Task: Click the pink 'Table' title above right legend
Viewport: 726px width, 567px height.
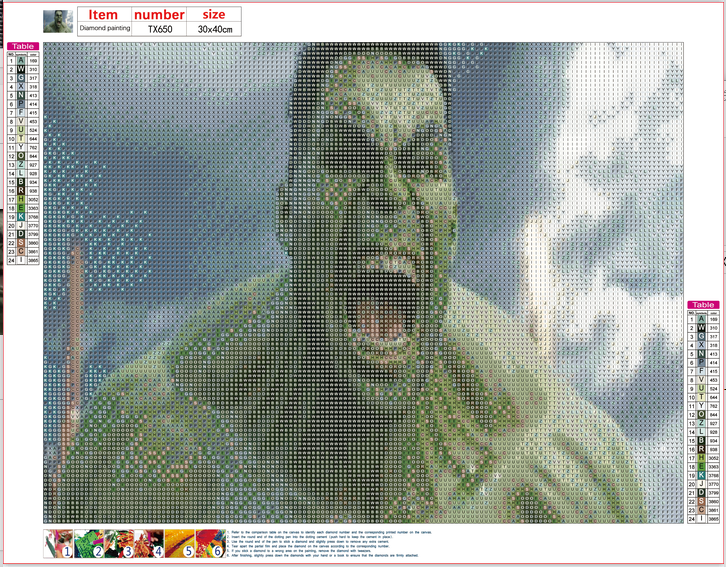Action: pos(703,305)
